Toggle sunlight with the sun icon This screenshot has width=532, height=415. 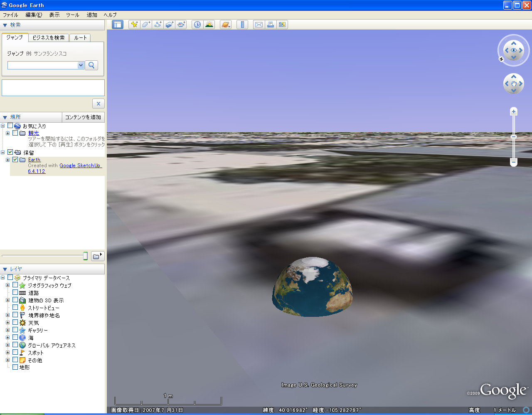click(209, 25)
